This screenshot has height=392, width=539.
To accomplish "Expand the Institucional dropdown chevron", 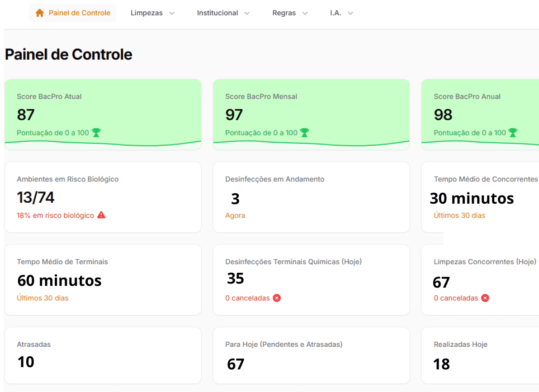I will click(x=247, y=14).
